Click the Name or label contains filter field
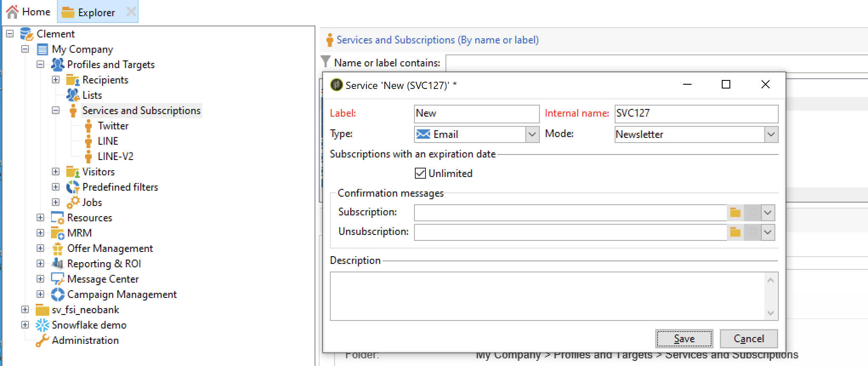The height and width of the screenshot is (366, 868). (x=656, y=63)
